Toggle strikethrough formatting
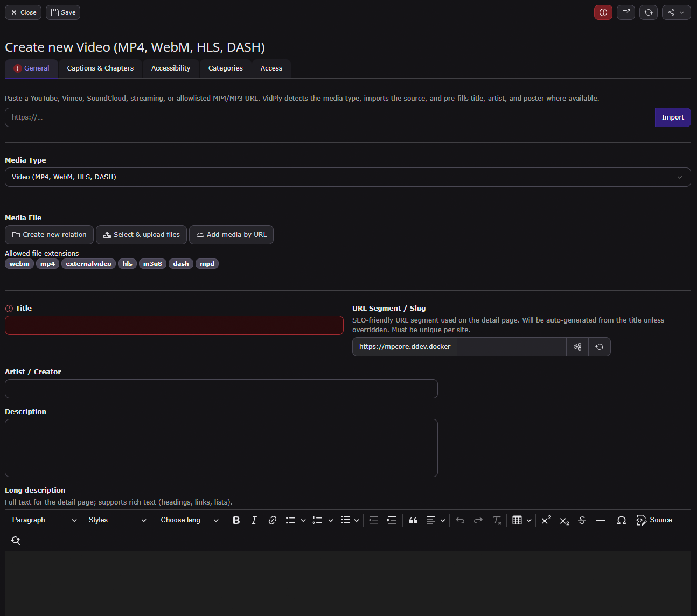 (582, 520)
